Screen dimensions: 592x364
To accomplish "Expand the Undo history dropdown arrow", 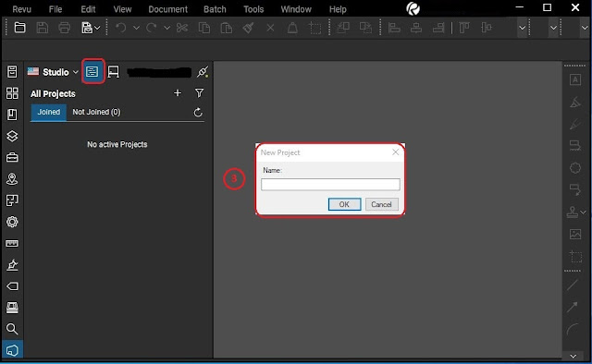I will point(136,28).
